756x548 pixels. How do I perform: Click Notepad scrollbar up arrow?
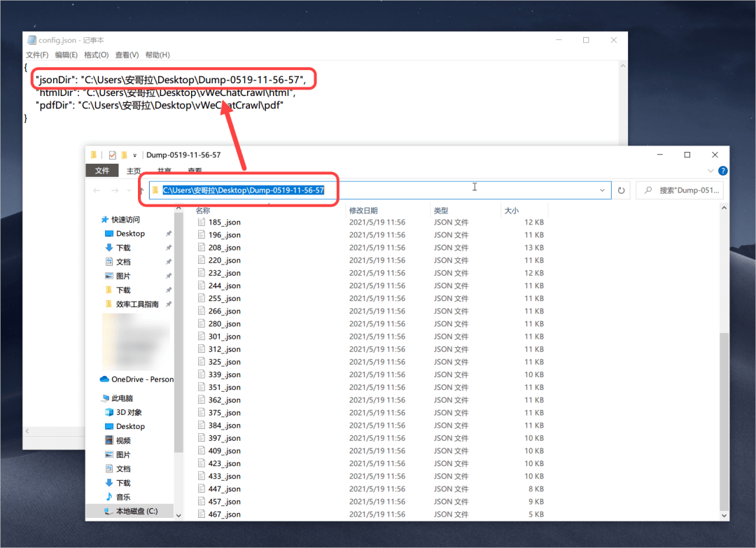(x=622, y=66)
